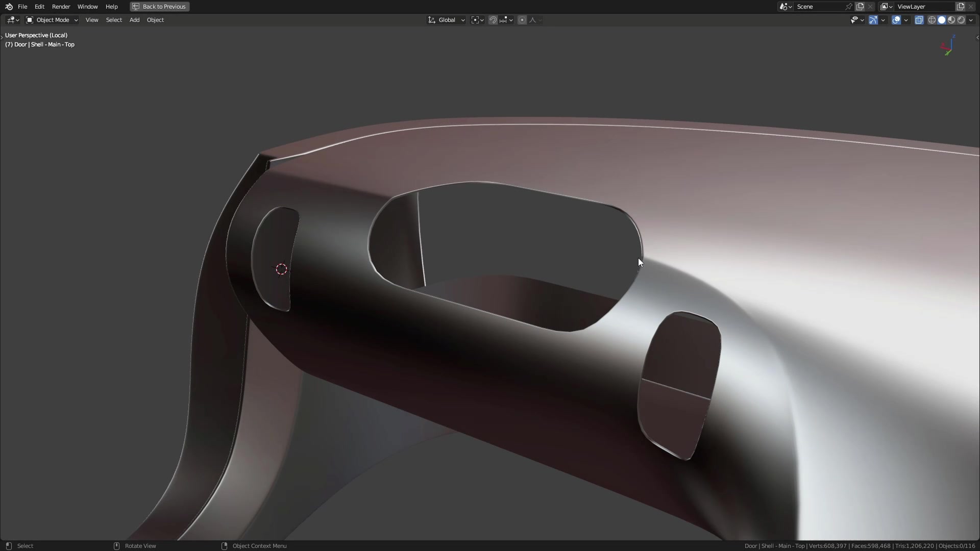The image size is (980, 551).
Task: Select Rendered viewport shading
Action: click(961, 20)
